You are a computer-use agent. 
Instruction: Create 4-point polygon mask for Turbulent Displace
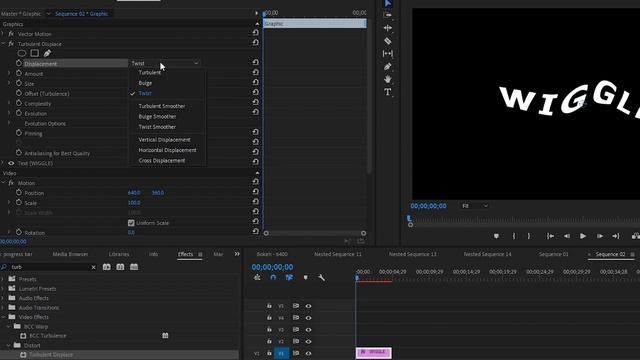[35, 53]
